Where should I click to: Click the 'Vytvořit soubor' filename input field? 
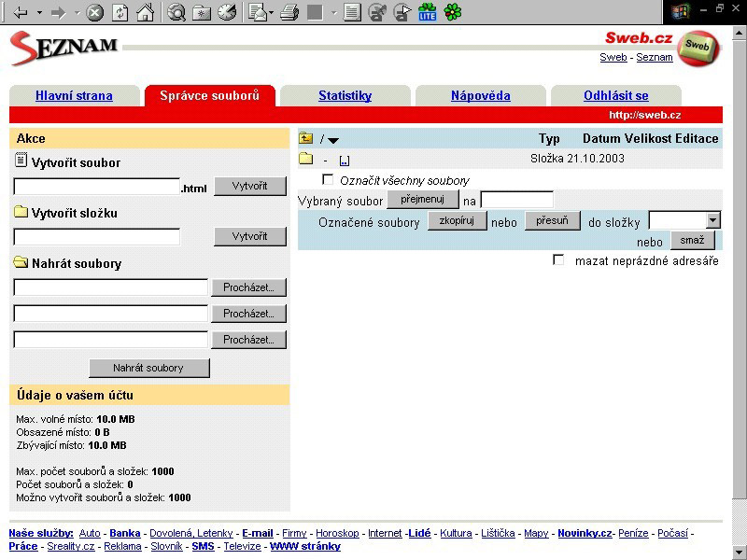pyautogui.click(x=97, y=187)
